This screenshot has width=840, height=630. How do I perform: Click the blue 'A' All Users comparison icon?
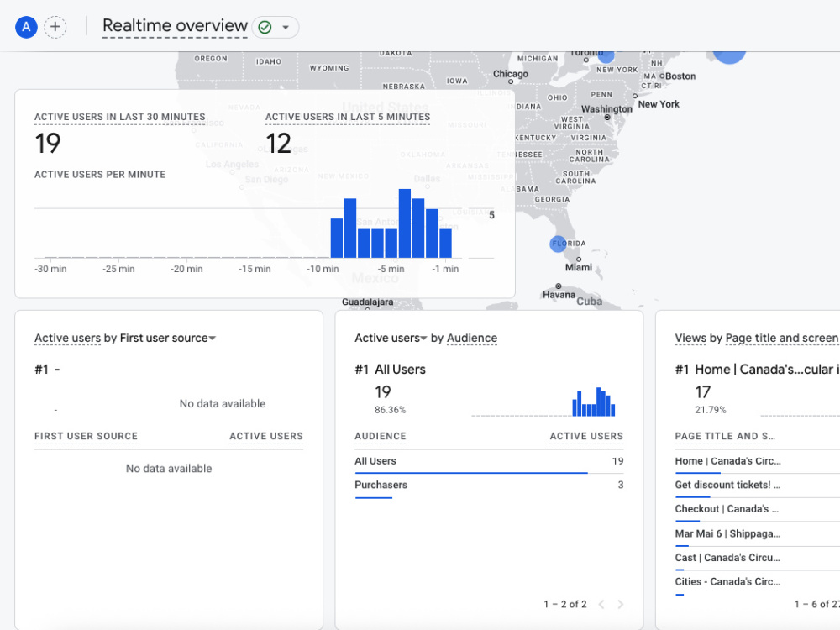[x=26, y=27]
